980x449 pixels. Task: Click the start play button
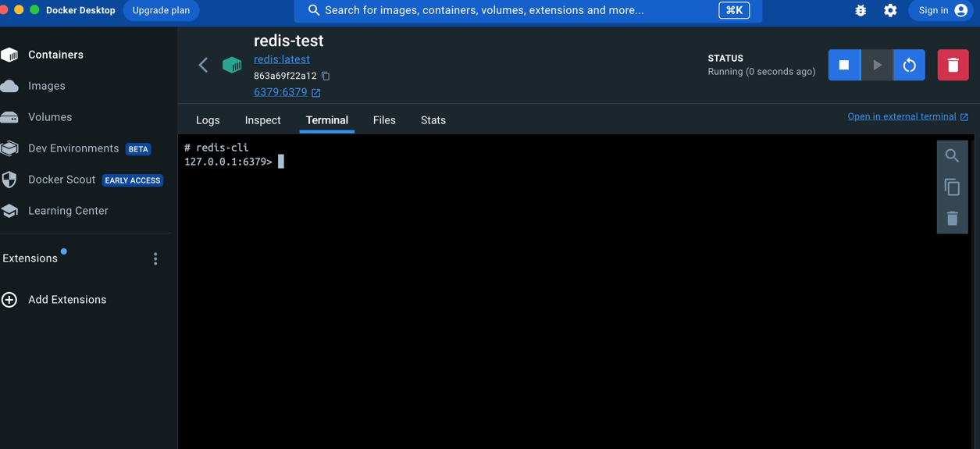[877, 66]
